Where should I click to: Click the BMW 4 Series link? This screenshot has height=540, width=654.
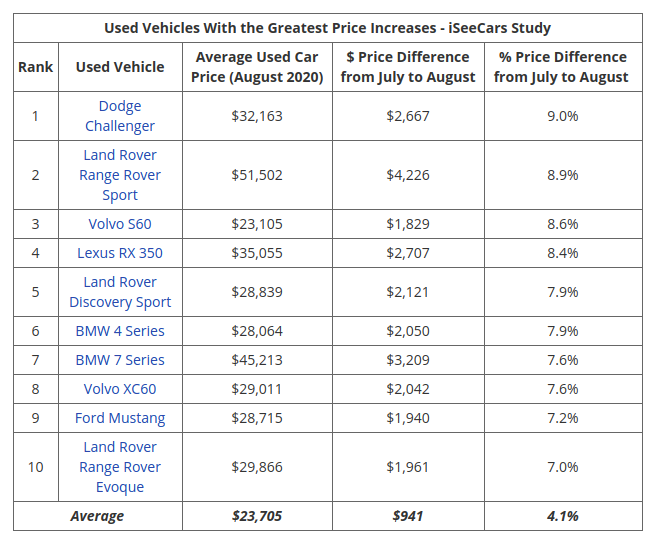coord(120,331)
